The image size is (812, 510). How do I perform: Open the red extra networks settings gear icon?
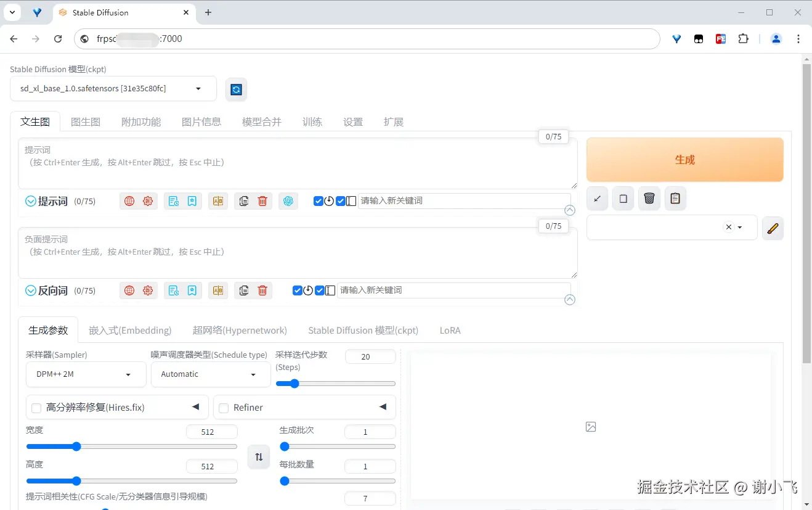pos(147,200)
